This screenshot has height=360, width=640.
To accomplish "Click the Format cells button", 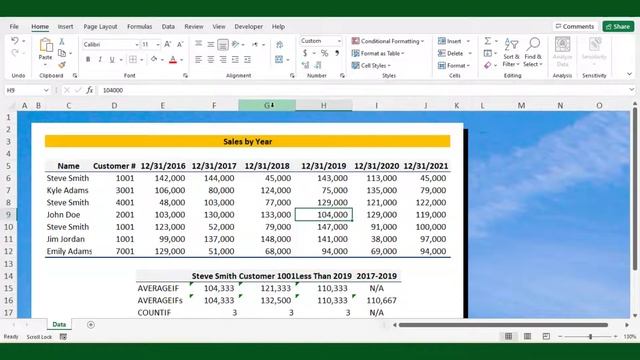I will 454,65.
